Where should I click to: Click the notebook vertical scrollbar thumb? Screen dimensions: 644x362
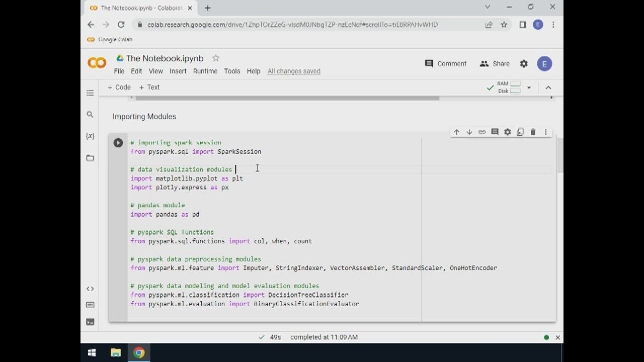point(560,155)
